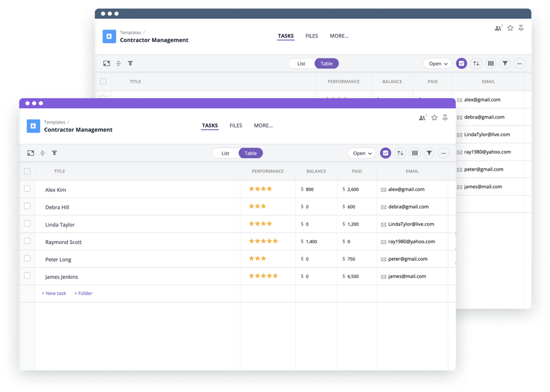Check the Debra Hill row checkbox

27,206
